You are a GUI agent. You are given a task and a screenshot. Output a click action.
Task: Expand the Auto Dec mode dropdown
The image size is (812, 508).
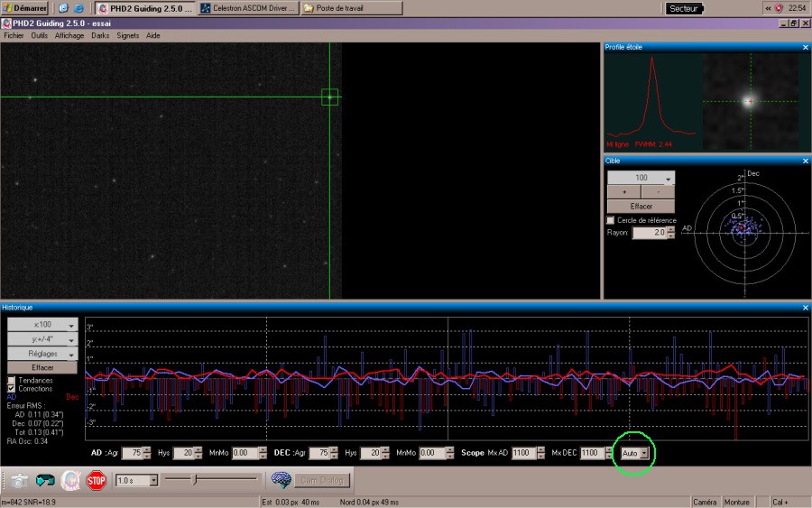(635, 453)
